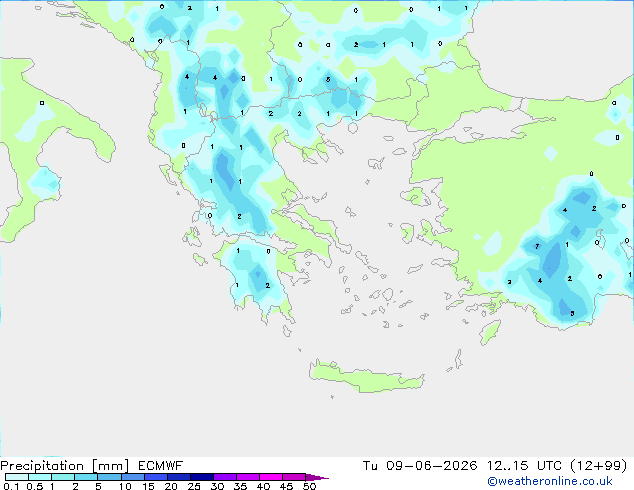Click the 30–35 mm purple legend box

[x=225, y=477]
